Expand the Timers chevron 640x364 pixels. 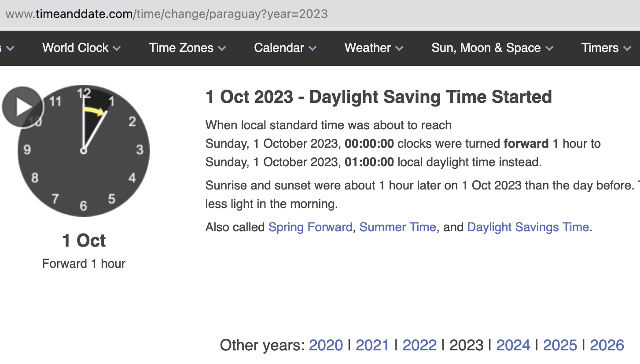(x=628, y=48)
